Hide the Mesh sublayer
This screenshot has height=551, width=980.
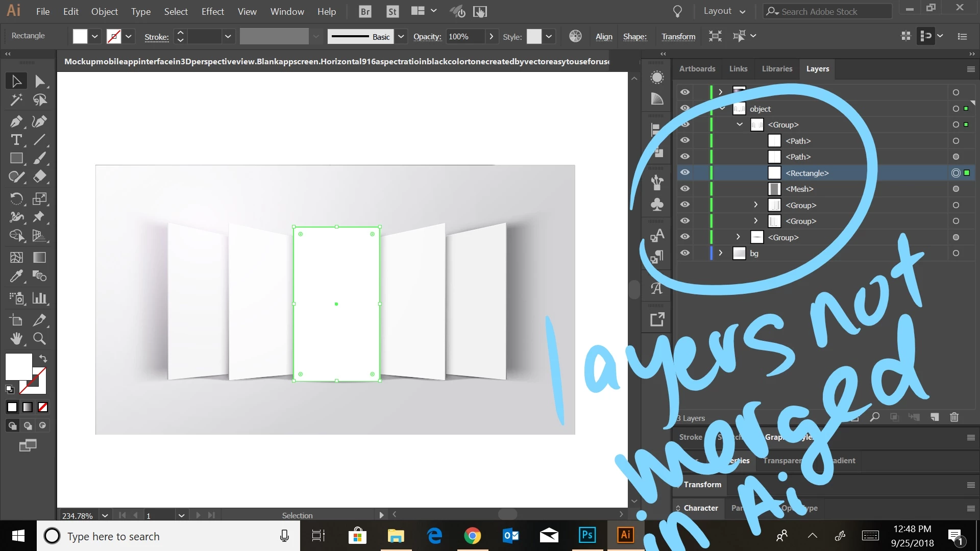point(685,189)
